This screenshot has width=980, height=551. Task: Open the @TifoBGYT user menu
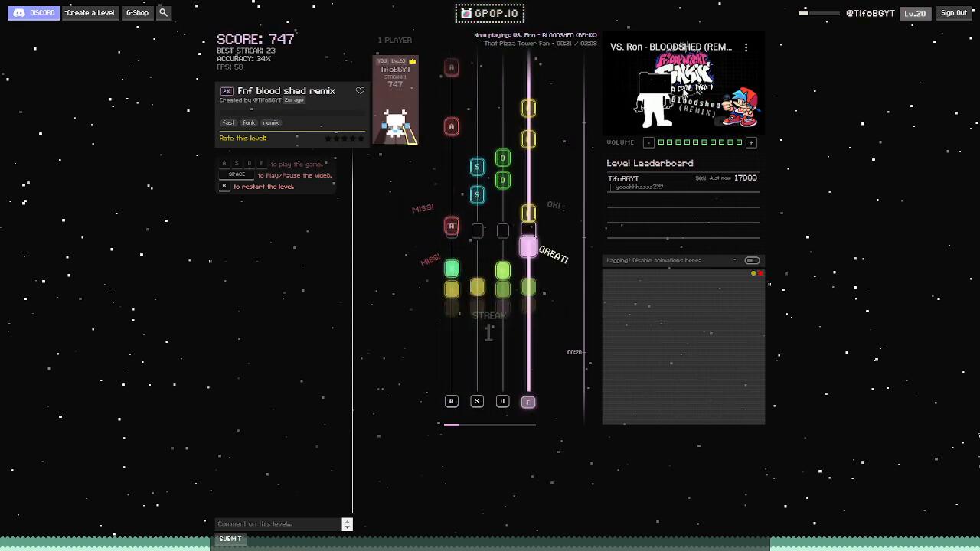click(x=870, y=13)
